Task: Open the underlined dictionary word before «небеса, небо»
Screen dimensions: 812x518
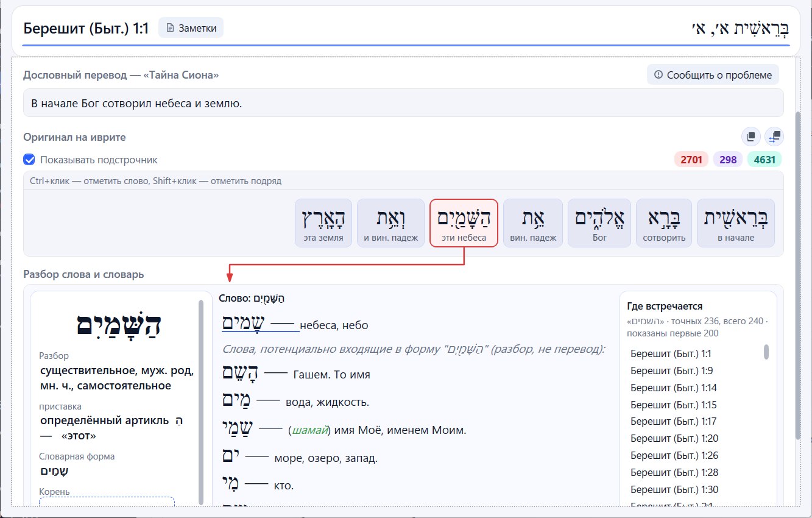Action: [x=244, y=324]
